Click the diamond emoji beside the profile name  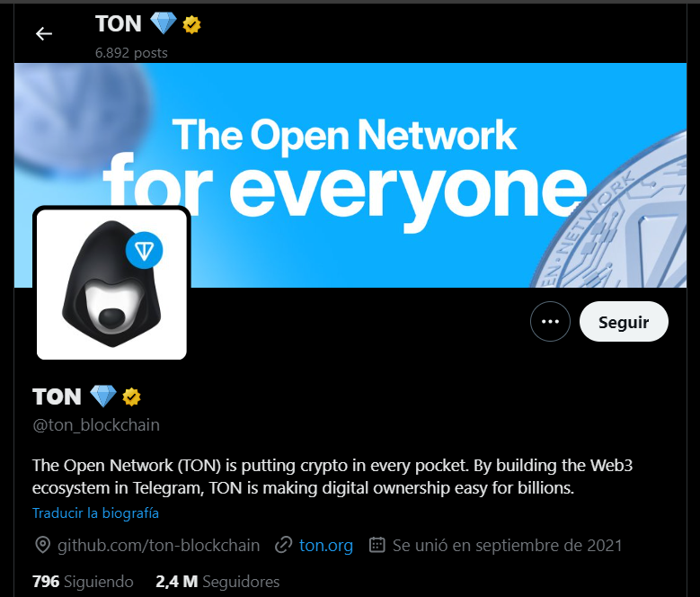point(103,396)
